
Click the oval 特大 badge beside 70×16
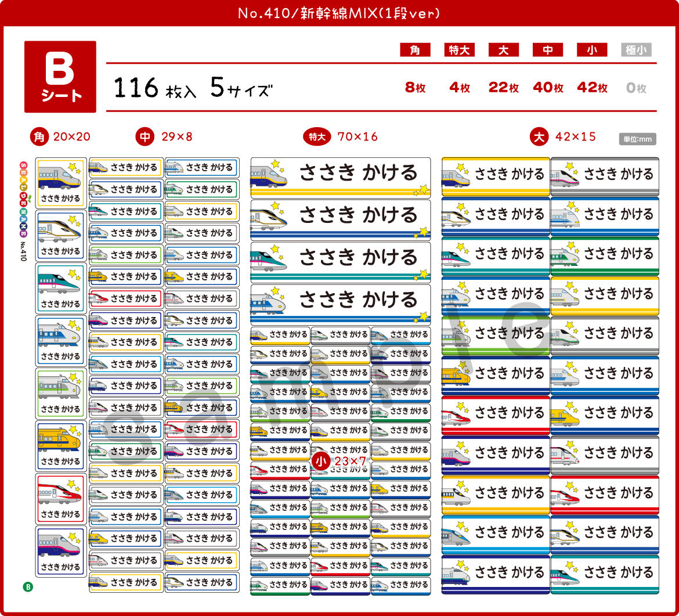(x=317, y=137)
